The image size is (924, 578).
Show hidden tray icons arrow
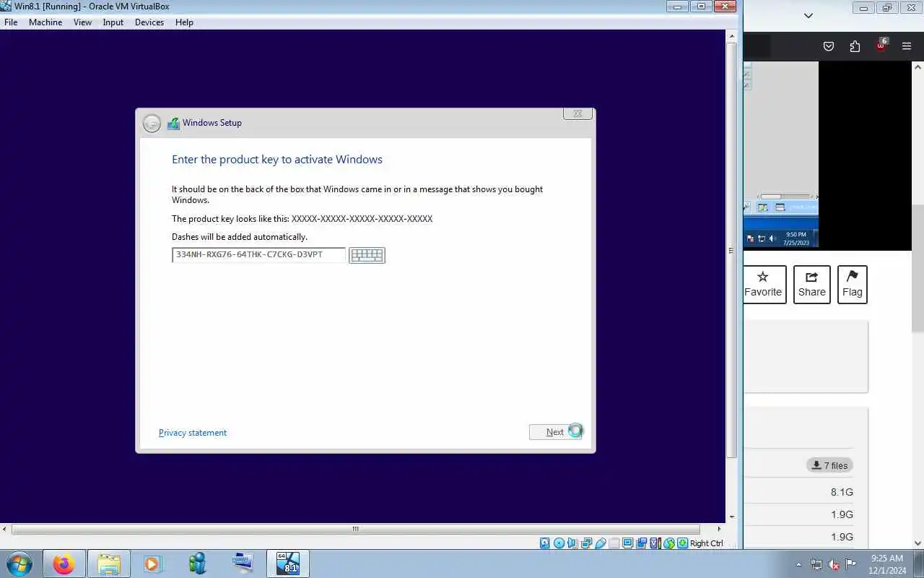[798, 565]
